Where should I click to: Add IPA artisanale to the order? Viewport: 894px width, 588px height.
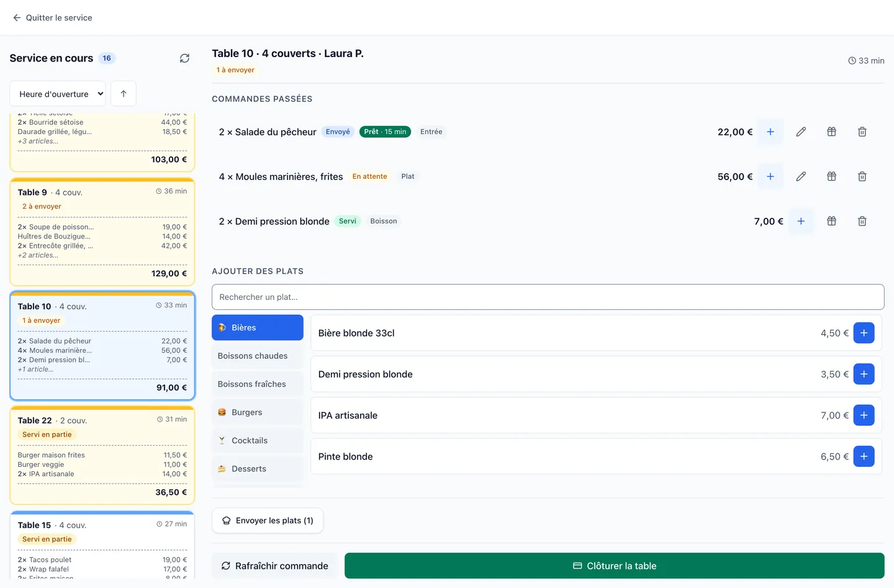tap(864, 415)
